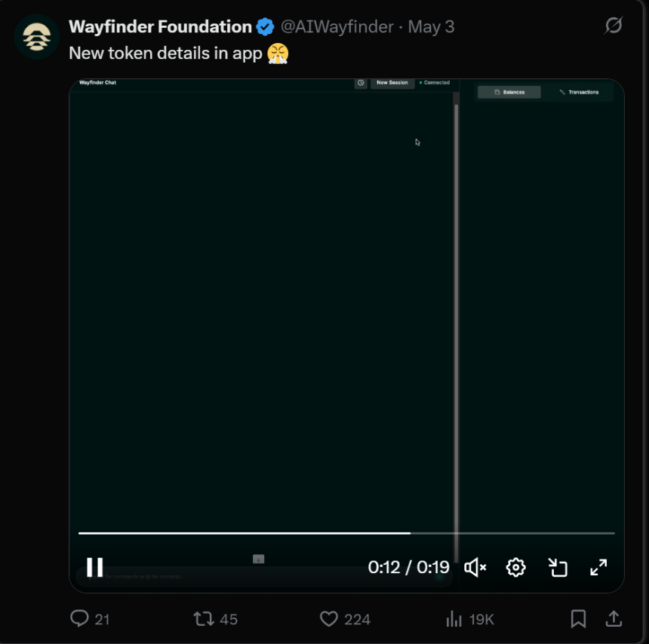Image resolution: width=649 pixels, height=644 pixels.
Task: Like the Wayfinder Foundation post
Action: click(329, 619)
